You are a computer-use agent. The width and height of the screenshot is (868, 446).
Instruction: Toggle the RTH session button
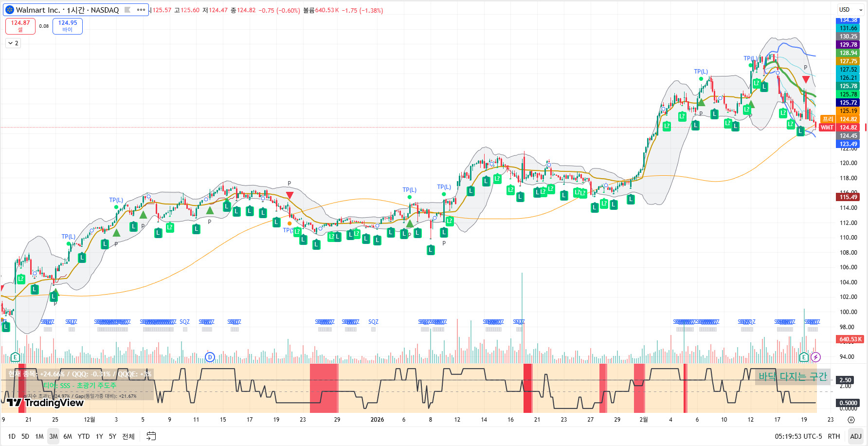point(834,436)
